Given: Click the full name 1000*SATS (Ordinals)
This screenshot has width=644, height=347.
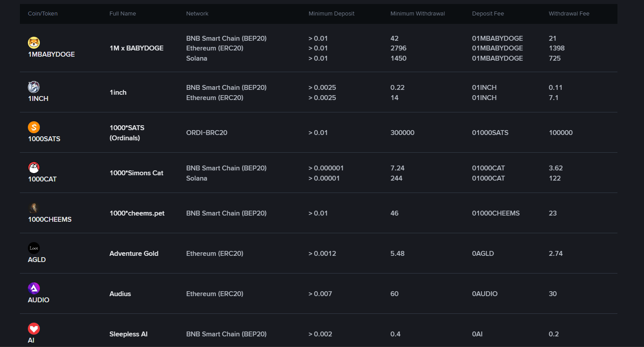Looking at the screenshot, I should (127, 133).
